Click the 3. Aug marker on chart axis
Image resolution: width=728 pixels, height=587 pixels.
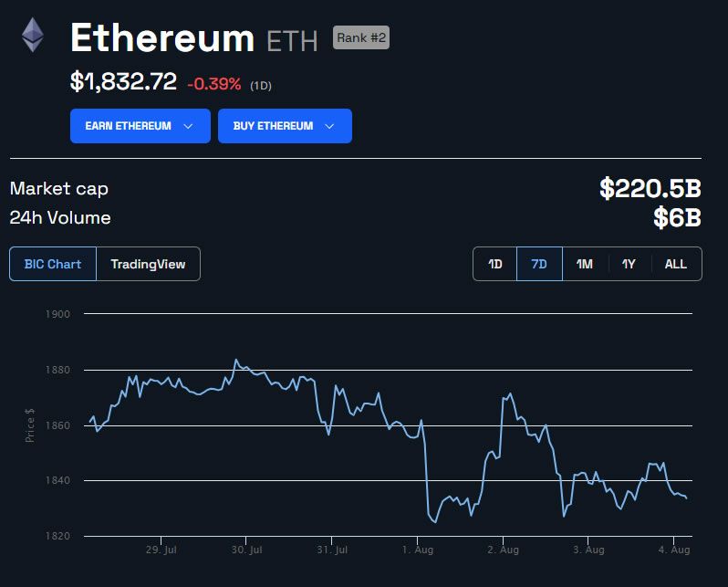[x=588, y=550]
